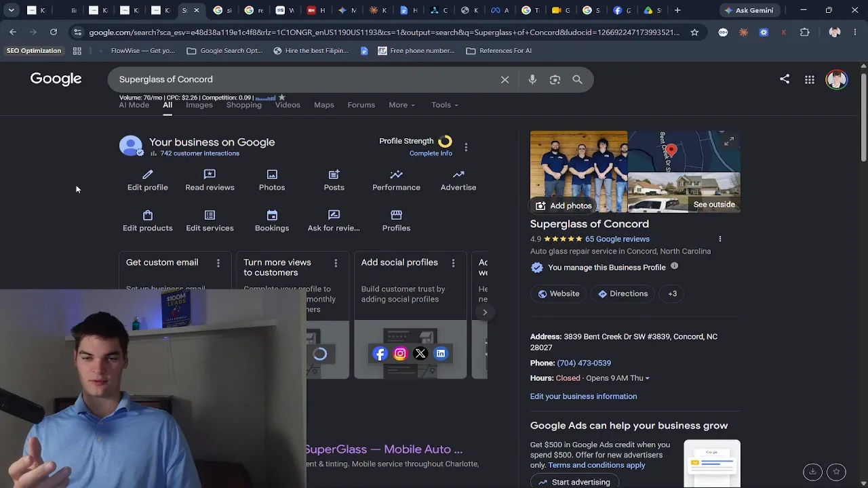Image resolution: width=868 pixels, height=488 pixels.
Task: Search by image with lens icon
Action: click(555, 79)
